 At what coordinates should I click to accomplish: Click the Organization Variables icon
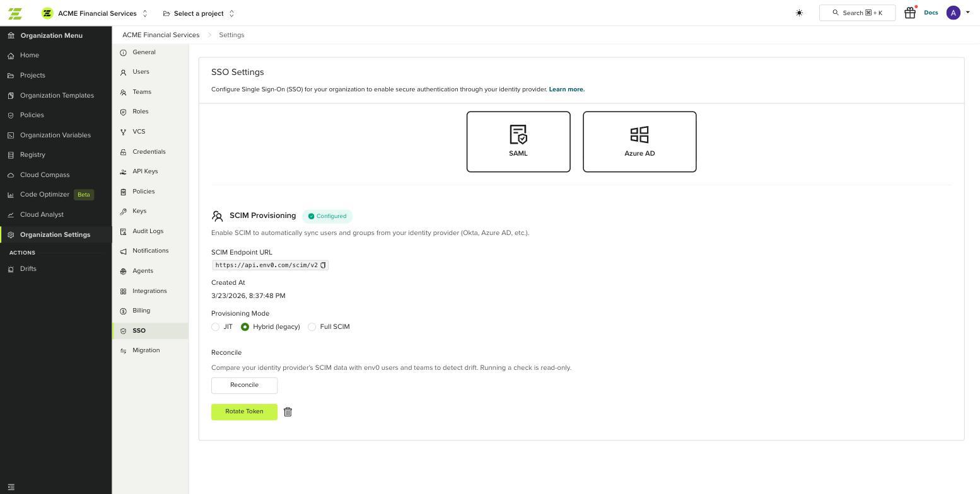11,135
